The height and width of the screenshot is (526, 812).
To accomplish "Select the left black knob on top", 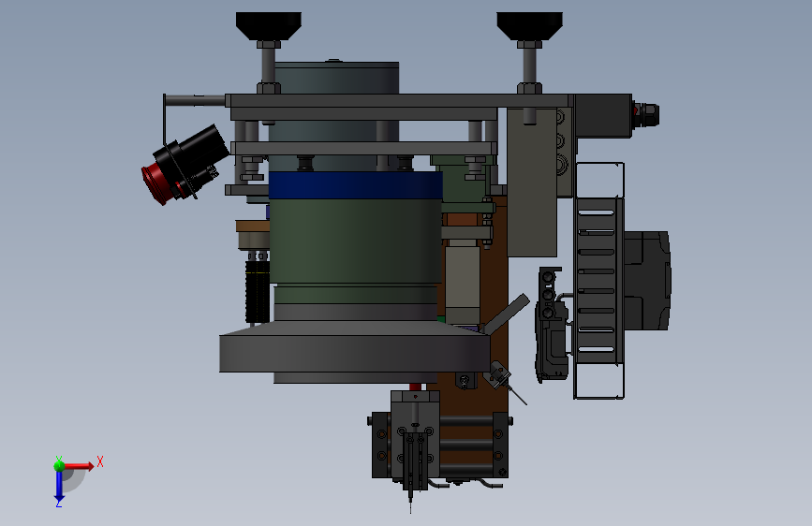I will point(268,26).
